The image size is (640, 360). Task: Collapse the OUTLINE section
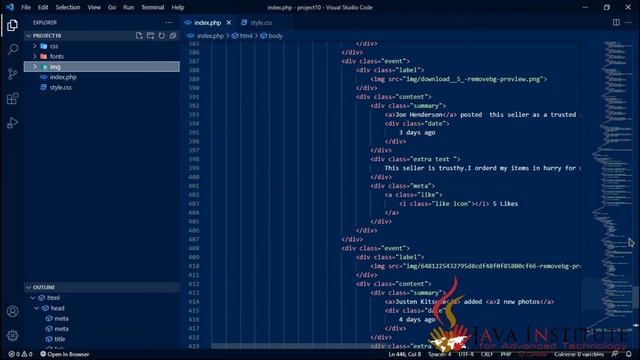(x=29, y=287)
